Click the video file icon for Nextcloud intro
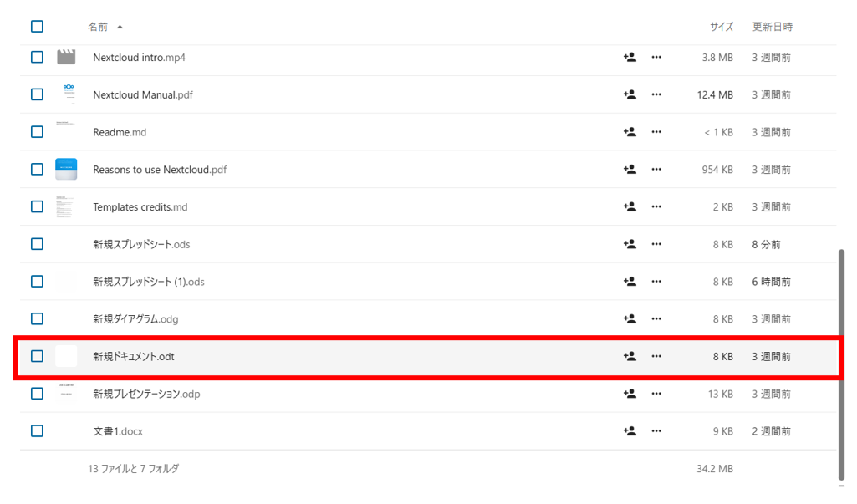 pos(66,58)
